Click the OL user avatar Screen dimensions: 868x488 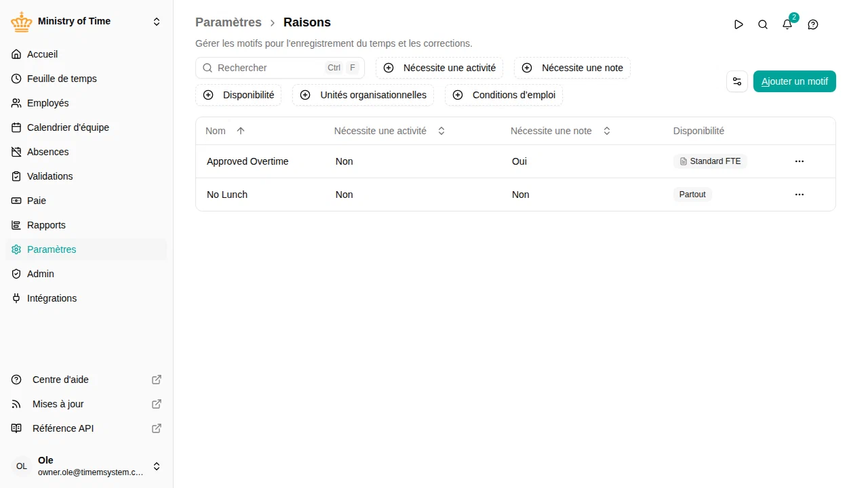point(22,466)
